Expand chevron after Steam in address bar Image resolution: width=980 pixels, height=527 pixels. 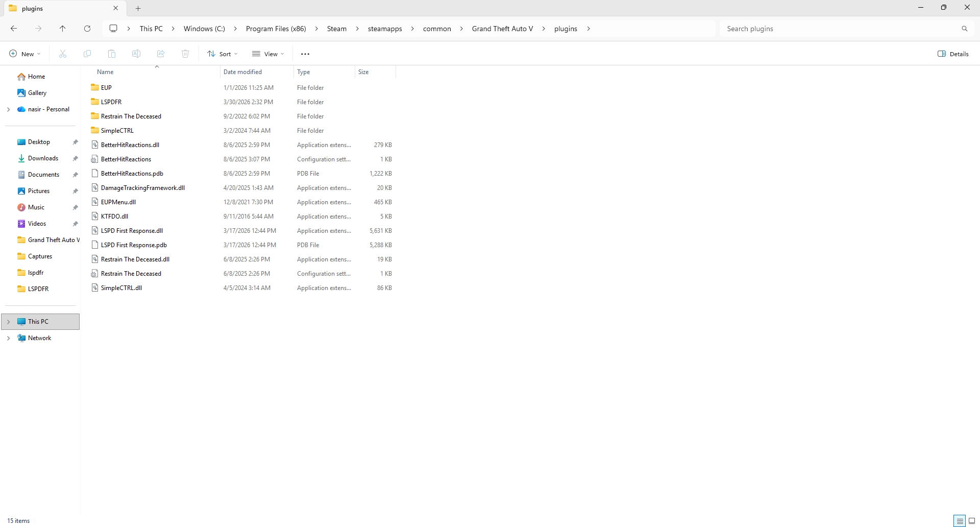pyautogui.click(x=357, y=29)
